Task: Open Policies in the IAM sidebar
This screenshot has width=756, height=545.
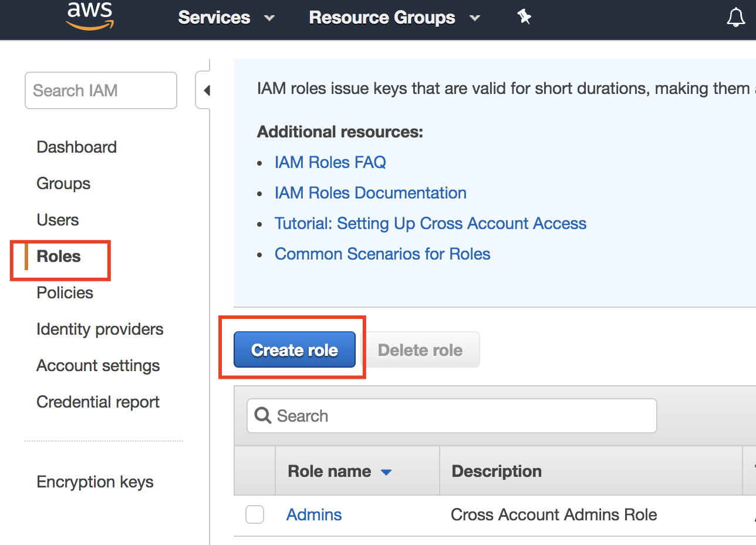Action: 65,292
